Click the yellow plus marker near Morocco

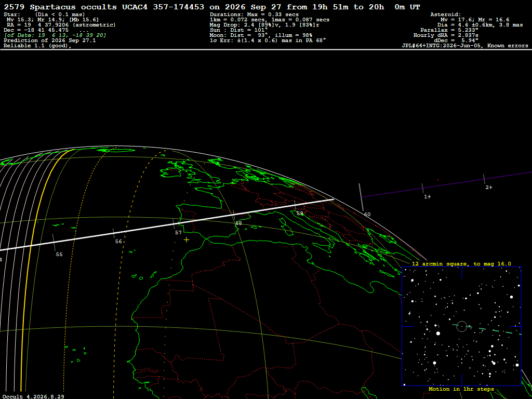[187, 240]
